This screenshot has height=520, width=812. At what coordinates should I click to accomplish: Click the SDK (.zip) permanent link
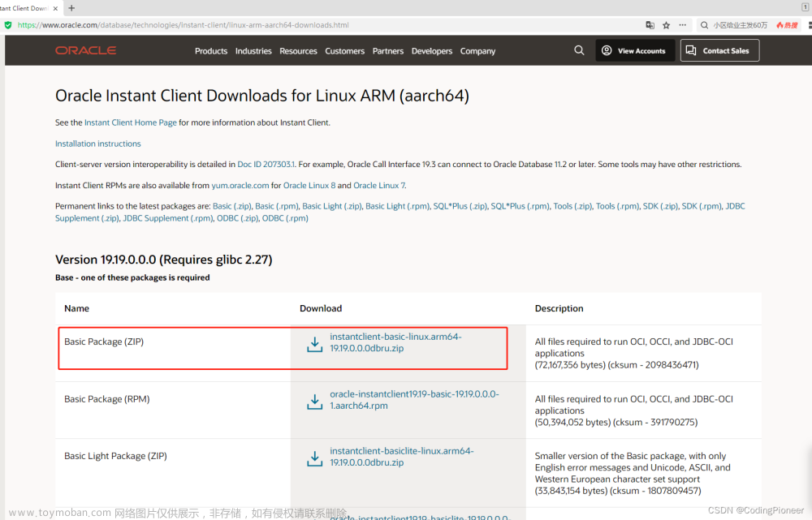point(661,206)
